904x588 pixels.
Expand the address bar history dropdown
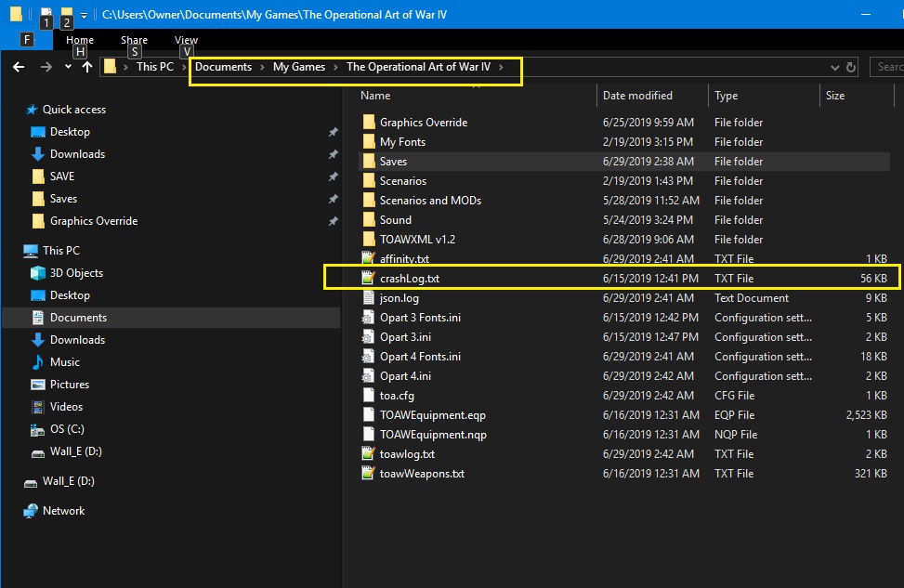point(834,68)
